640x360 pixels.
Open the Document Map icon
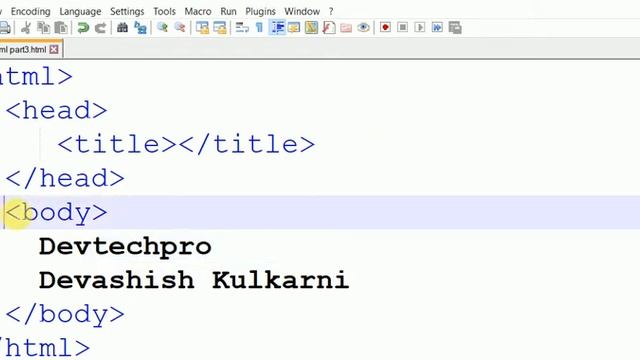tap(311, 28)
